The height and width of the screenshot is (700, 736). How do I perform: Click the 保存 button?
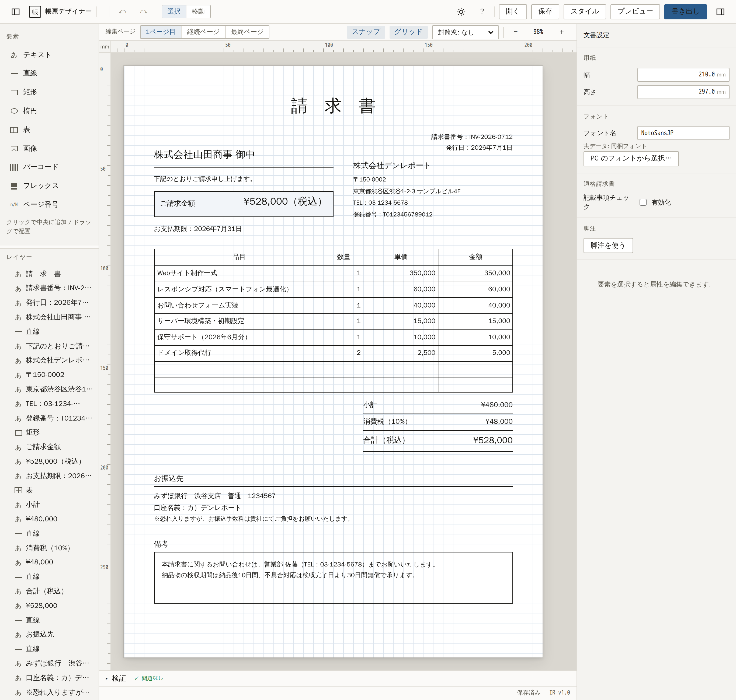pyautogui.click(x=545, y=12)
